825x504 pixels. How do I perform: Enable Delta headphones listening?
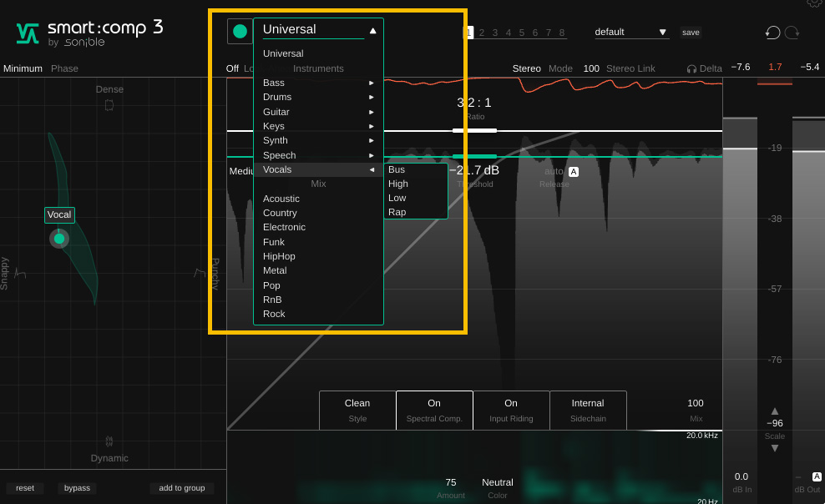click(704, 68)
